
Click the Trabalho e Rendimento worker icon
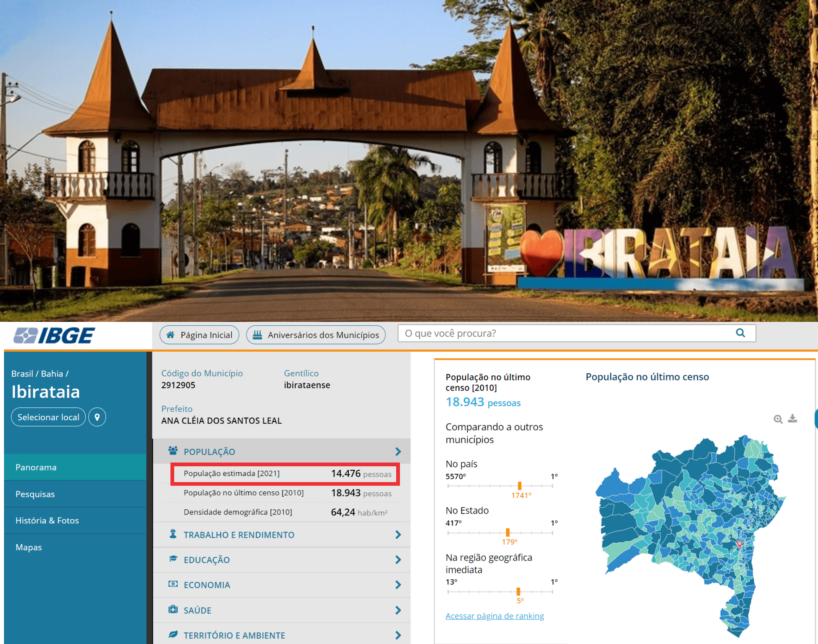click(173, 534)
